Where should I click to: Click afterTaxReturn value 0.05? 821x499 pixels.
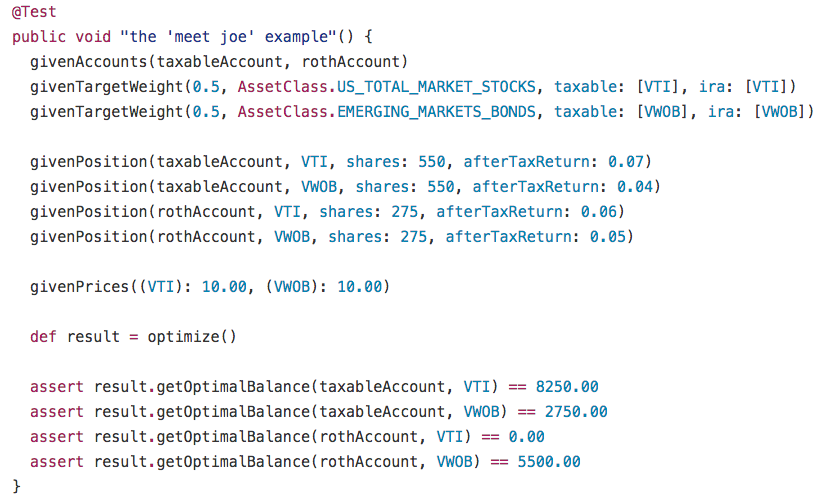point(608,237)
